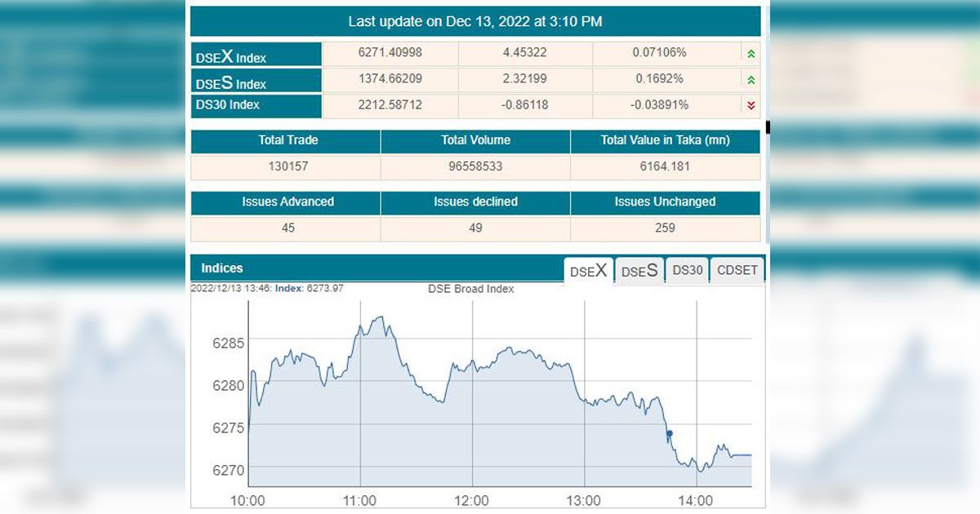This screenshot has height=514, width=980.
Task: Click the issues advanced count 45
Action: click(x=288, y=228)
